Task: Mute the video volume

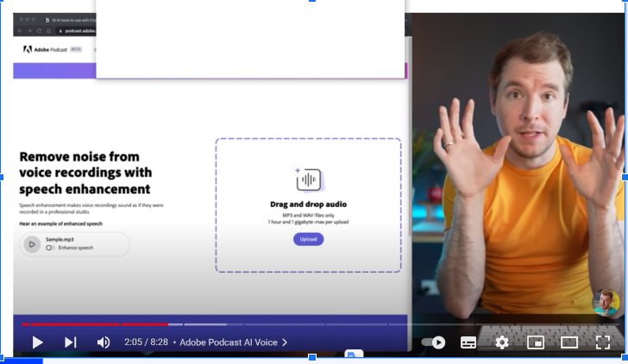Action: click(104, 342)
